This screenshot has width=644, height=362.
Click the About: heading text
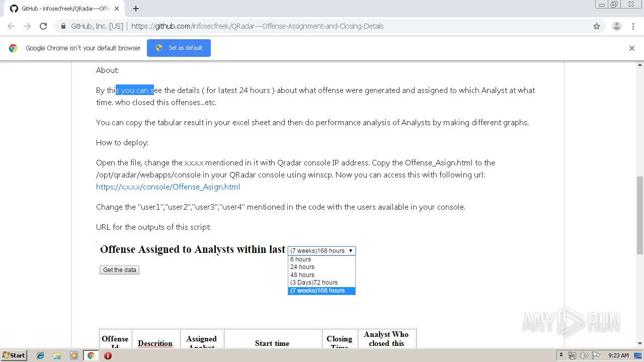[107, 70]
